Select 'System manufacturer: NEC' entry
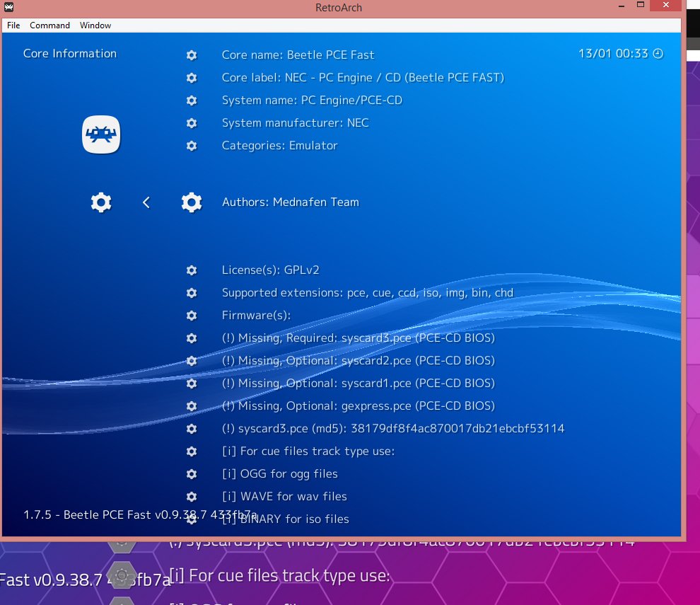This screenshot has width=700, height=605. coord(295,123)
